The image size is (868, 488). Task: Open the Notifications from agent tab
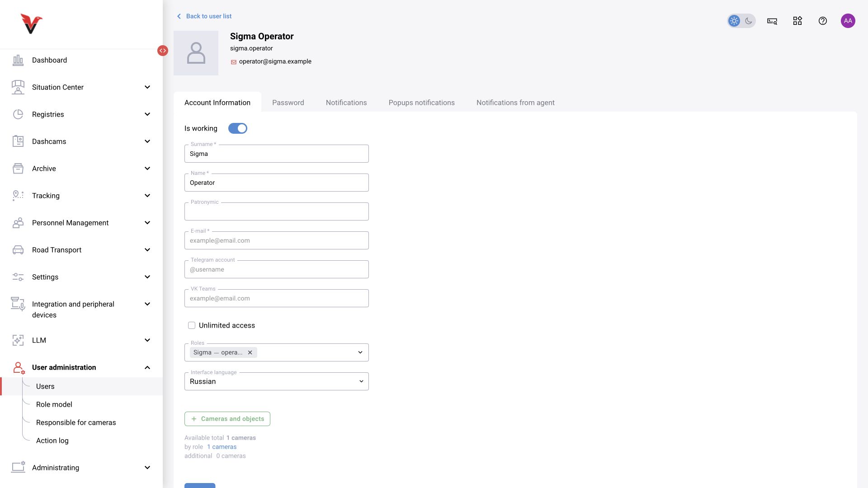click(x=515, y=103)
